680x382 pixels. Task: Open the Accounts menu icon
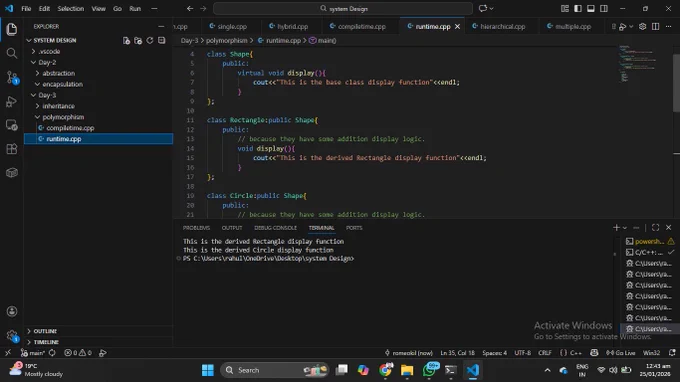12,311
